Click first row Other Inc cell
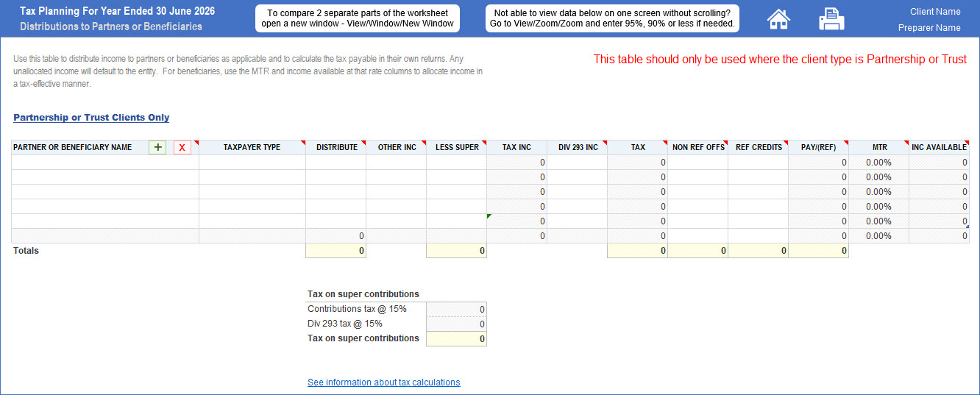The width and height of the screenshot is (980, 395). [397, 163]
